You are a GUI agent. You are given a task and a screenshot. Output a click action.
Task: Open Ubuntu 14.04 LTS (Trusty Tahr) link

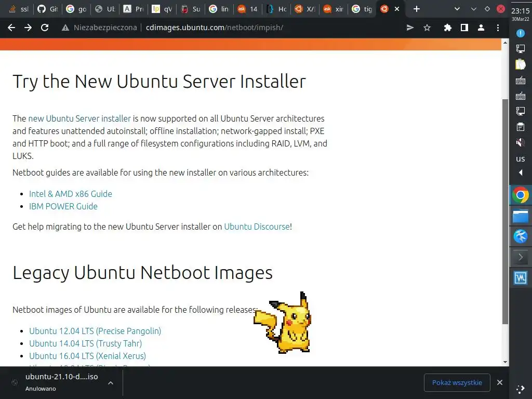[x=86, y=343]
